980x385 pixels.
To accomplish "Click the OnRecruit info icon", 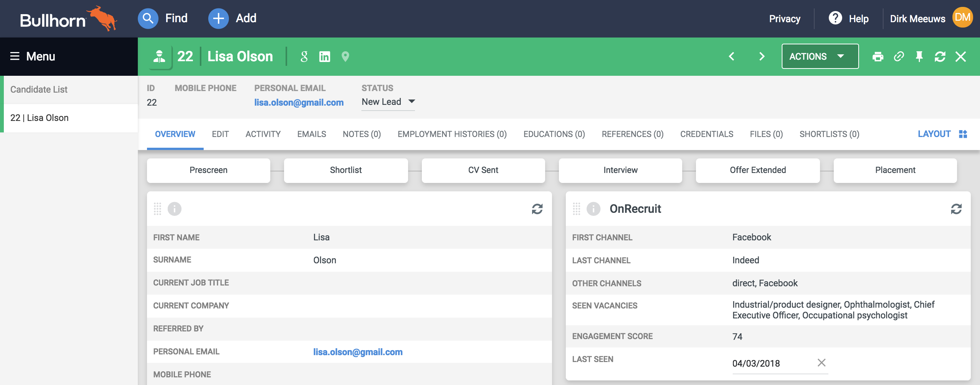I will (593, 209).
